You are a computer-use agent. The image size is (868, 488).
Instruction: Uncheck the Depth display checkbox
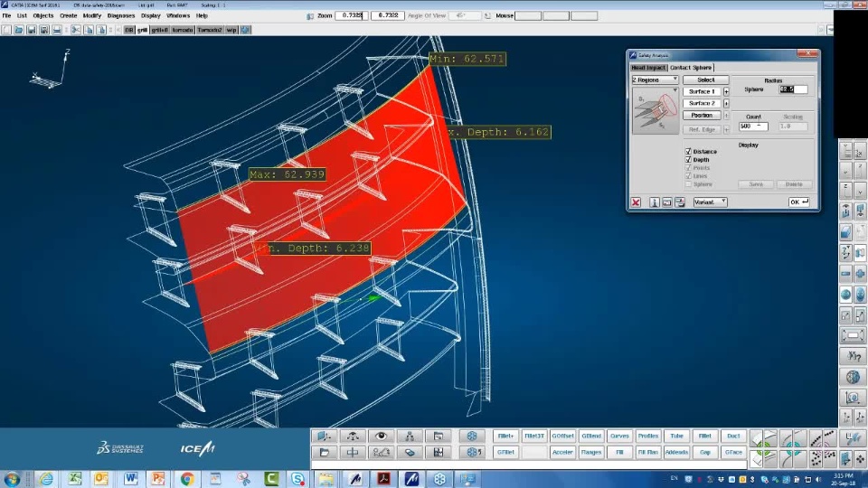point(688,159)
